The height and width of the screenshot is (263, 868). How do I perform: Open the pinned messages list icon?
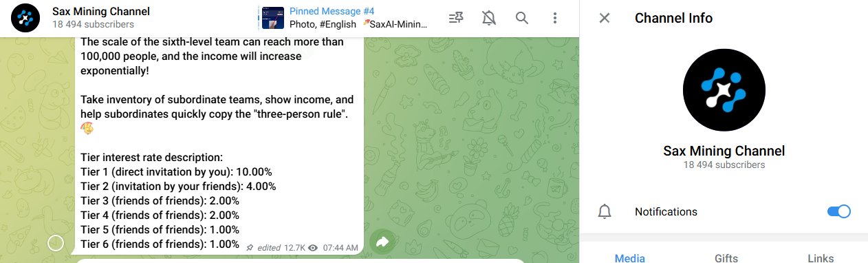[x=455, y=18]
